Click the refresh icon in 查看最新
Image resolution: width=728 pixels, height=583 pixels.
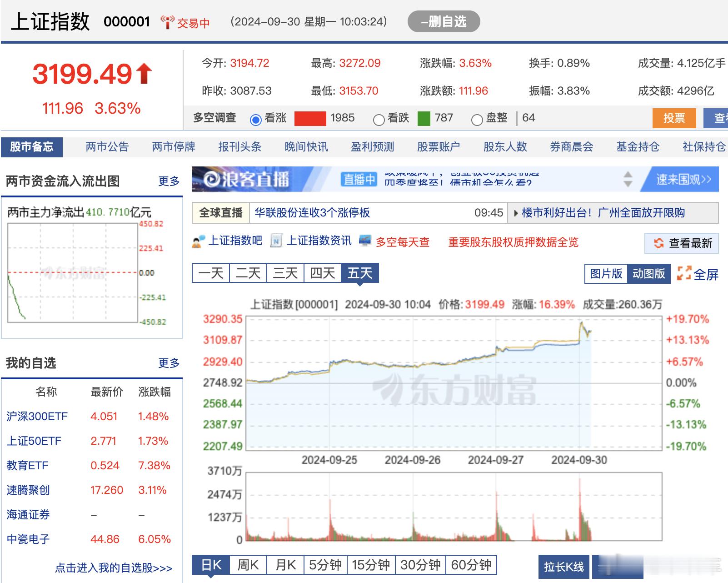(x=658, y=243)
